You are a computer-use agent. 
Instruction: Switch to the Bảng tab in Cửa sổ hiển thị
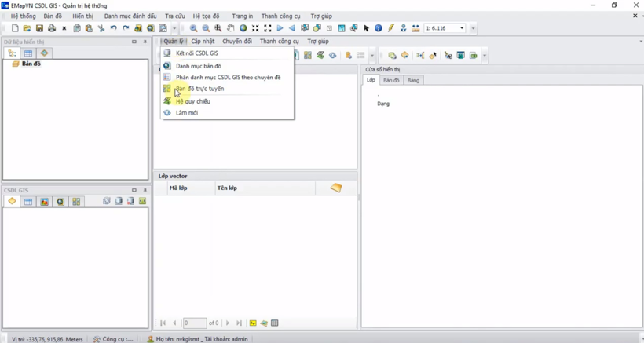click(x=413, y=80)
